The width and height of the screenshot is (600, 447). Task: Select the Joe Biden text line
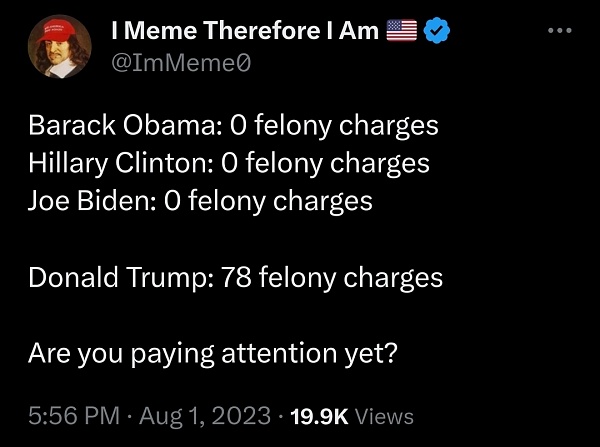click(200, 201)
